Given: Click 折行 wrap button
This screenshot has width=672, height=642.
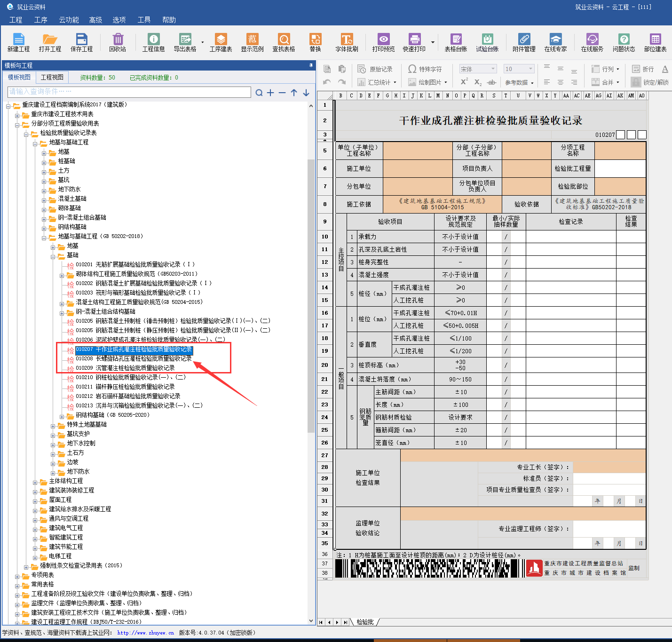Looking at the screenshot, I should pyautogui.click(x=643, y=69).
